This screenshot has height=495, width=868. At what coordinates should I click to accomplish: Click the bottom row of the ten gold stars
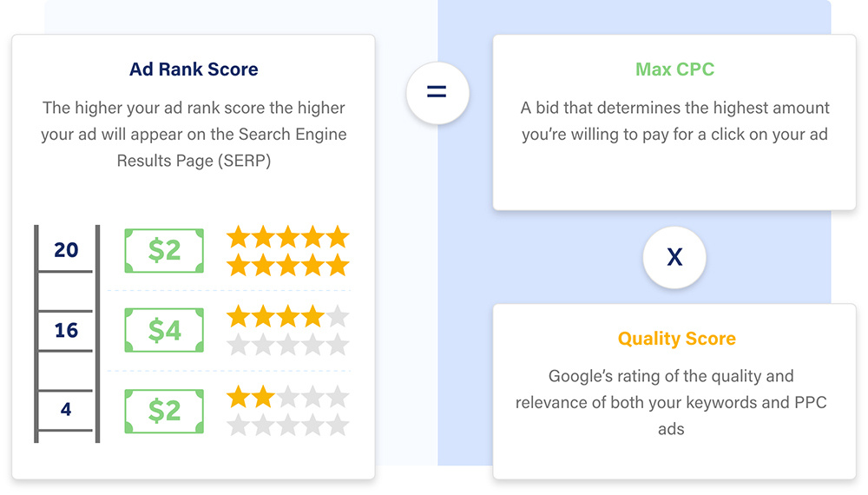(287, 265)
